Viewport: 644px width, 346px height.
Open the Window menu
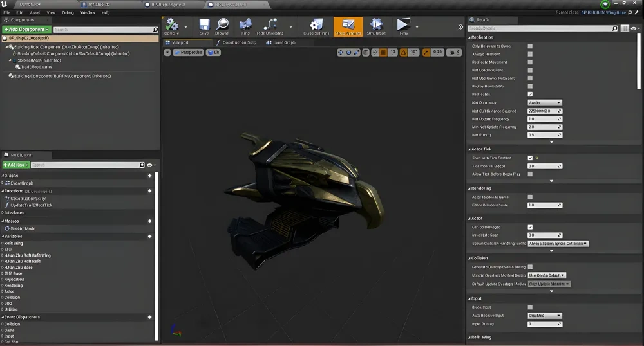88,12
